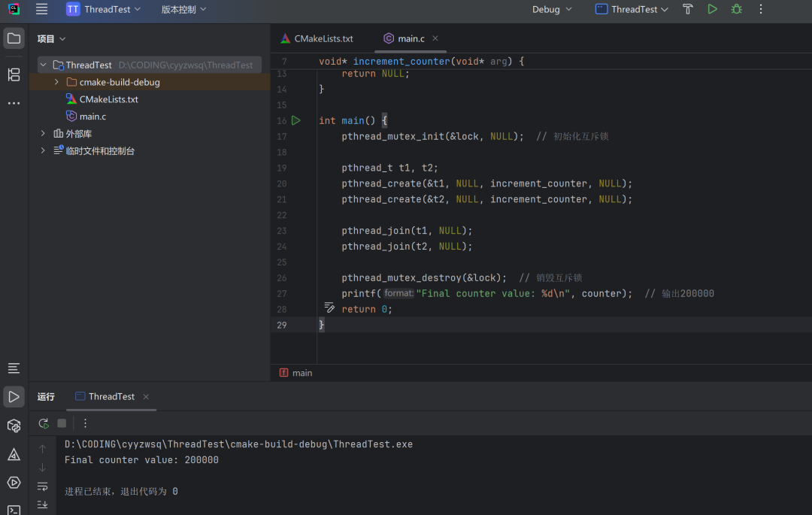Open the left sidebar lines icon above Run
Viewport: 812px width, 515px height.
pos(14,368)
